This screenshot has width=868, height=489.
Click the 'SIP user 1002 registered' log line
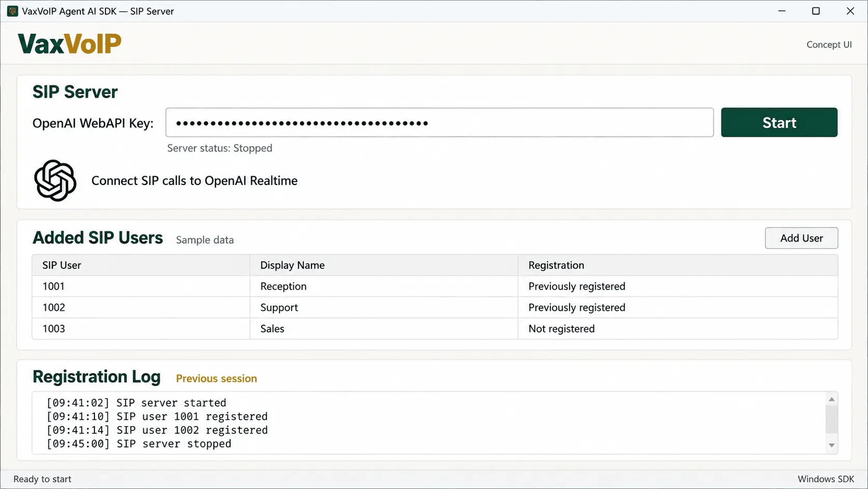(x=157, y=430)
